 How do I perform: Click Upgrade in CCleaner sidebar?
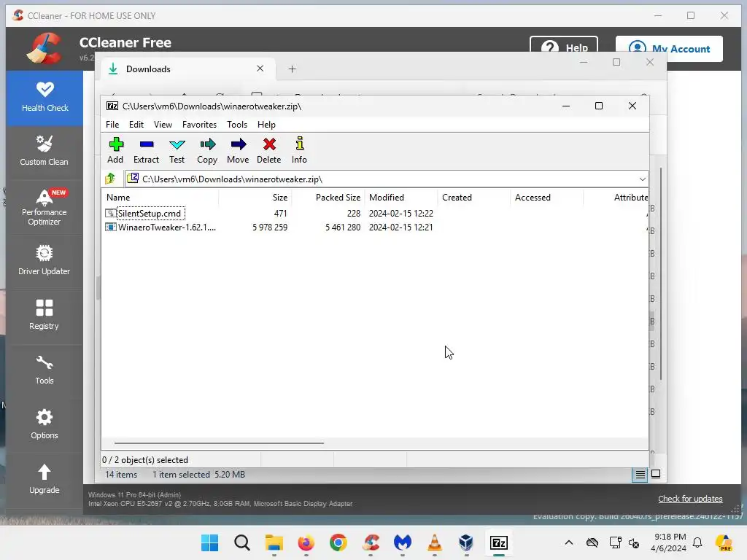pos(44,480)
